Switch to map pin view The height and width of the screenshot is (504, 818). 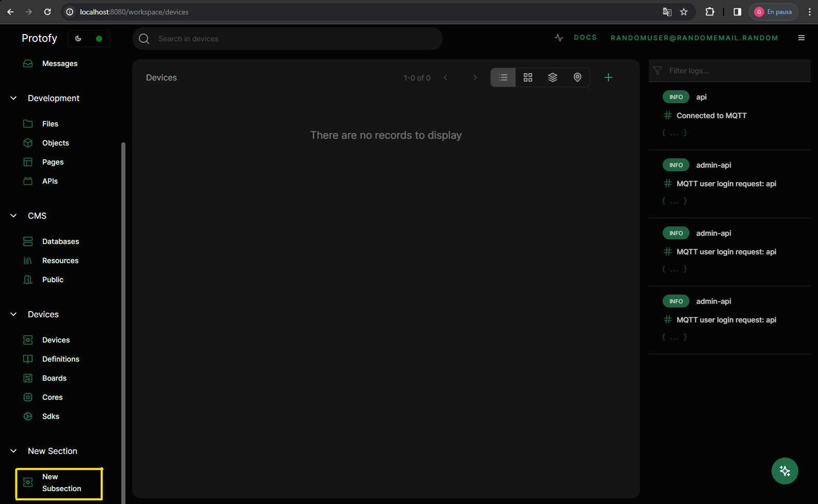tap(578, 77)
